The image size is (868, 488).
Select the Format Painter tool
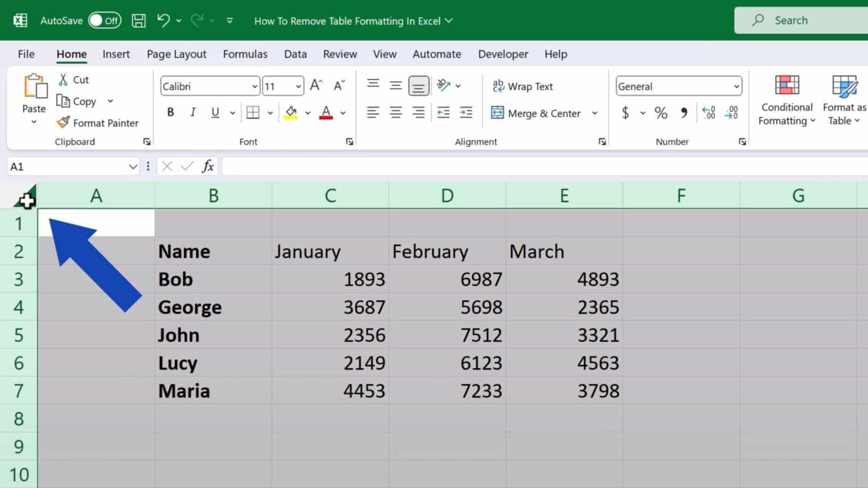(98, 123)
